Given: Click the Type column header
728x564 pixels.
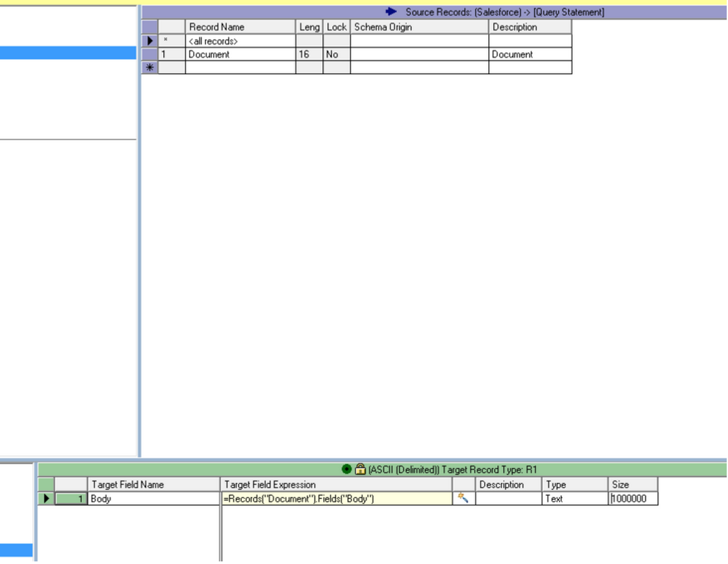Looking at the screenshot, I should point(575,484).
